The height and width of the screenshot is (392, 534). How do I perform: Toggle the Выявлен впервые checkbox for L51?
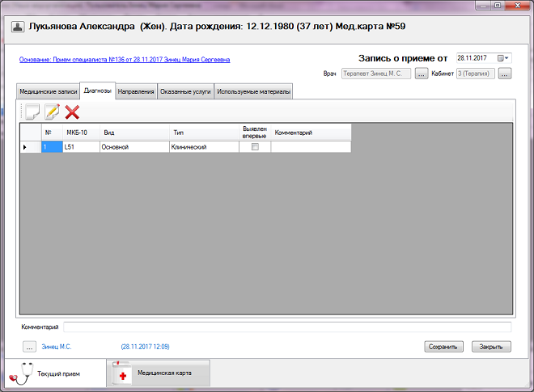pyautogui.click(x=255, y=147)
